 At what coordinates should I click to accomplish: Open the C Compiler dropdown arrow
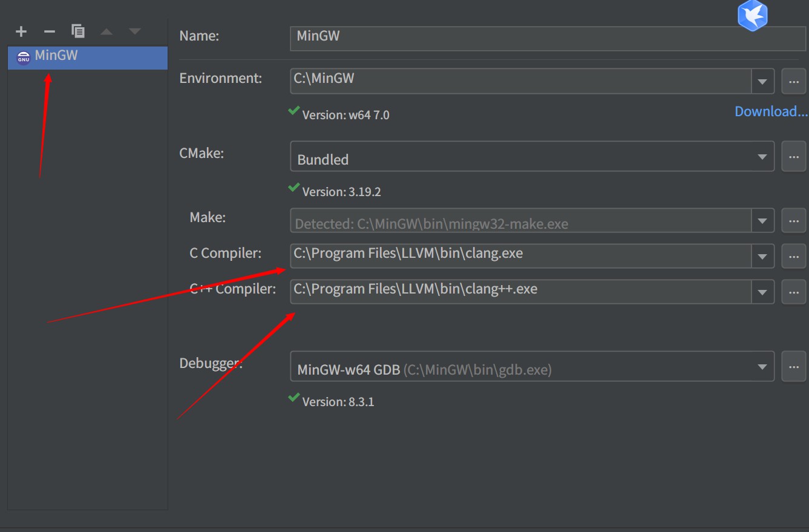tap(762, 257)
